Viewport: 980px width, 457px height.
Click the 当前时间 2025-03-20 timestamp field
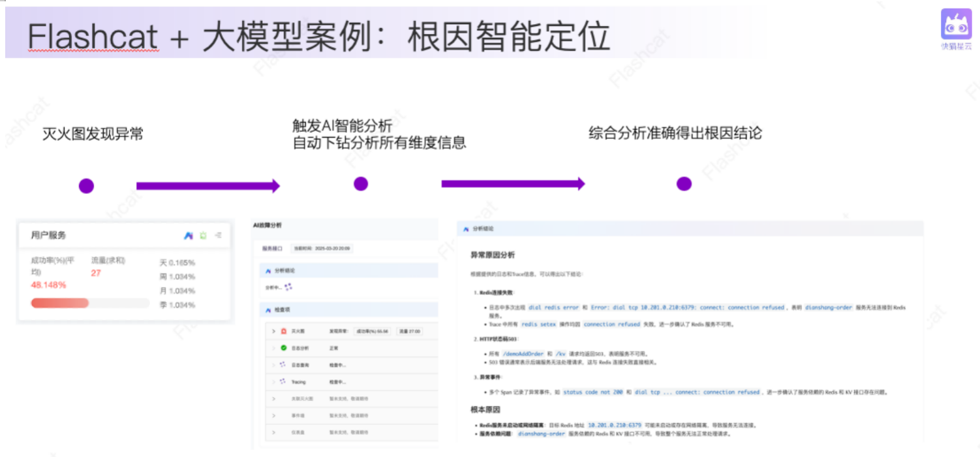tap(322, 249)
